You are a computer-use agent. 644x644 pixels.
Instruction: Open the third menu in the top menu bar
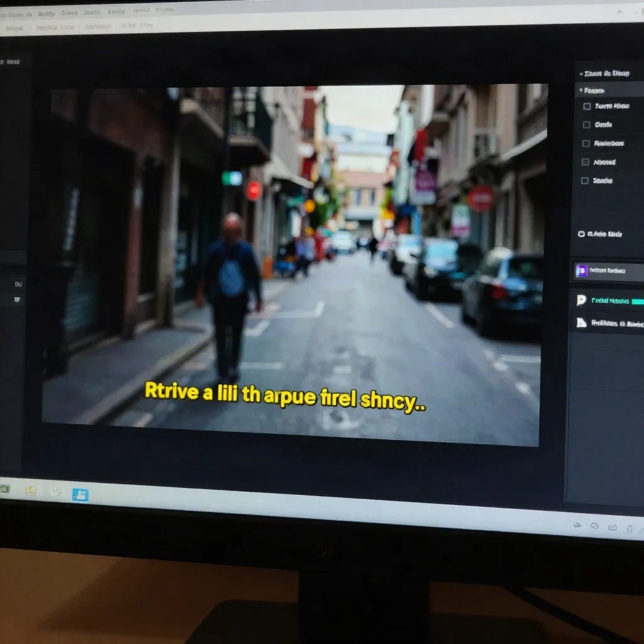tap(69, 13)
